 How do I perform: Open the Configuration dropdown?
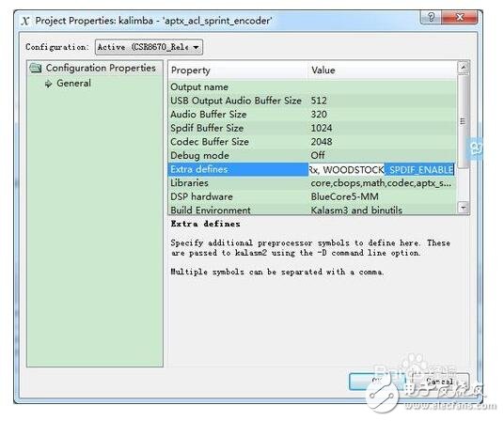pyautogui.click(x=149, y=47)
